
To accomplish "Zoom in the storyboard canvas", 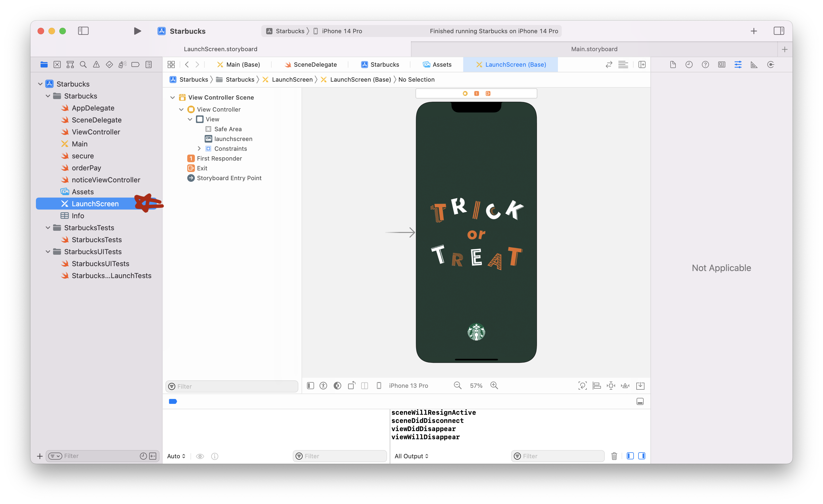I will click(494, 385).
